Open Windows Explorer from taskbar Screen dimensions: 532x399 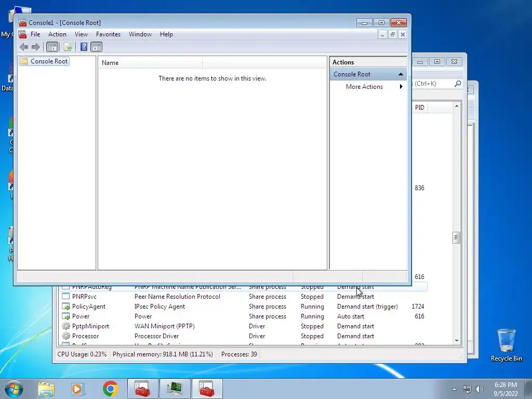(x=46, y=389)
